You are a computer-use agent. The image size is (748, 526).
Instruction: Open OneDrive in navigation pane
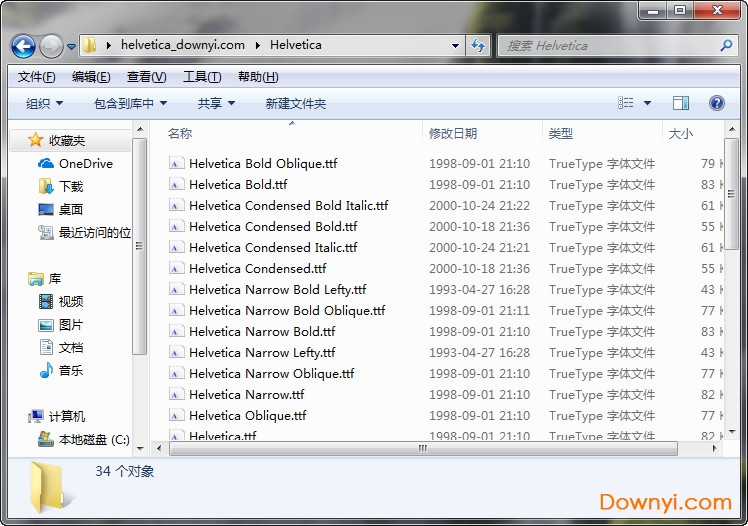(x=85, y=164)
